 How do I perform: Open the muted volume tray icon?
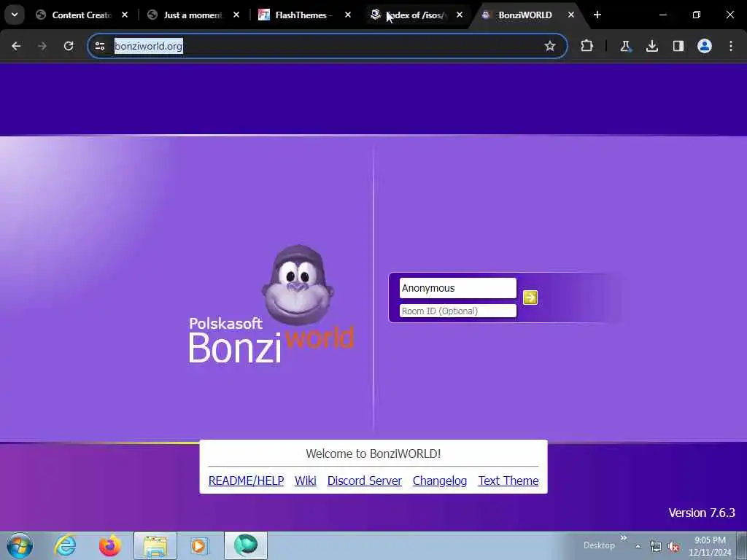pyautogui.click(x=673, y=546)
